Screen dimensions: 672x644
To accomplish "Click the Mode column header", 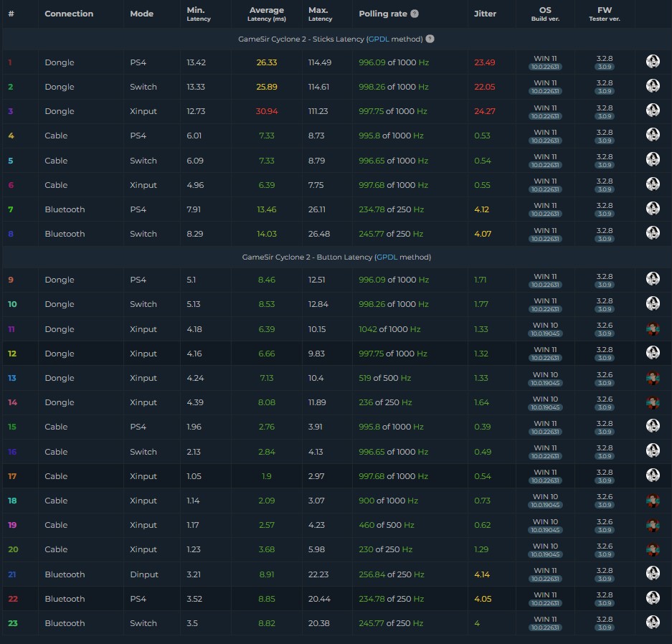I will coord(142,14).
